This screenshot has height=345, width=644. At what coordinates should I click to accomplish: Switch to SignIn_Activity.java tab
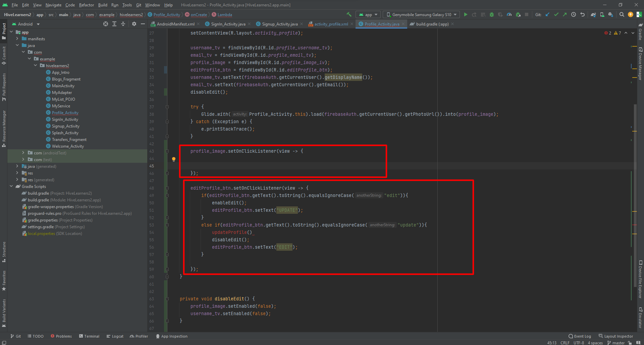tap(228, 24)
